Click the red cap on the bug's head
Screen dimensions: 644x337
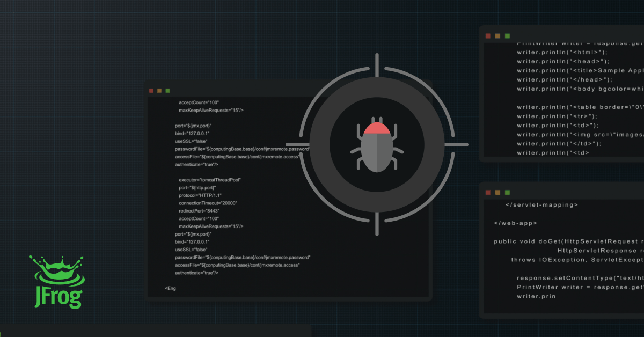(376, 129)
